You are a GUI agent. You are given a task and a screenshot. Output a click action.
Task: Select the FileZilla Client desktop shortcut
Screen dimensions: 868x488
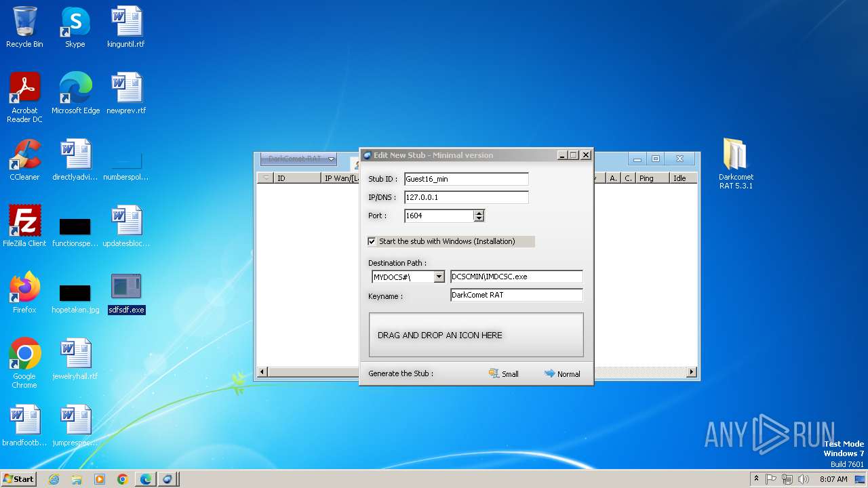coord(24,226)
